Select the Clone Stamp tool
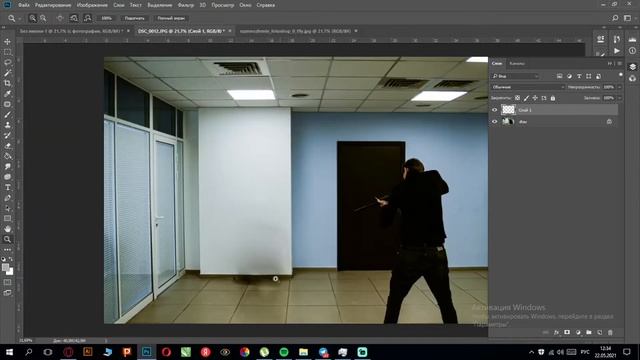This screenshot has height=360, width=640. [x=7, y=125]
